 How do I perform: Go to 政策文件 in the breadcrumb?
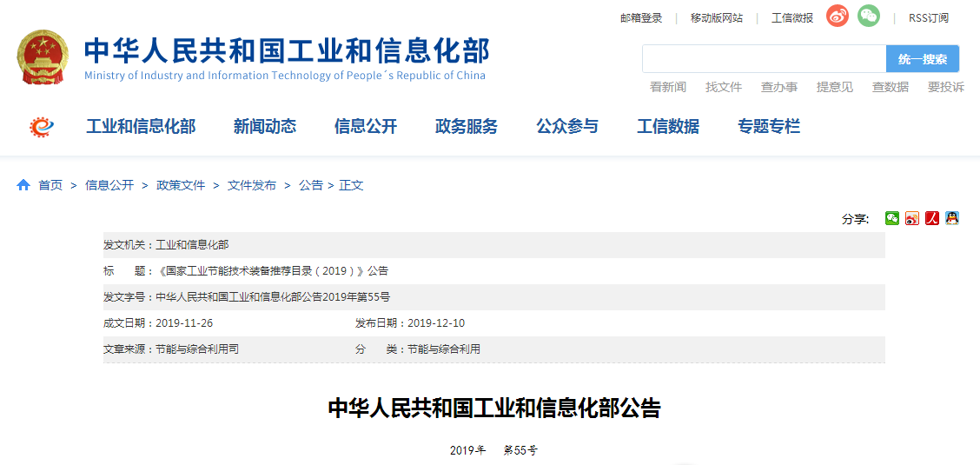(181, 185)
